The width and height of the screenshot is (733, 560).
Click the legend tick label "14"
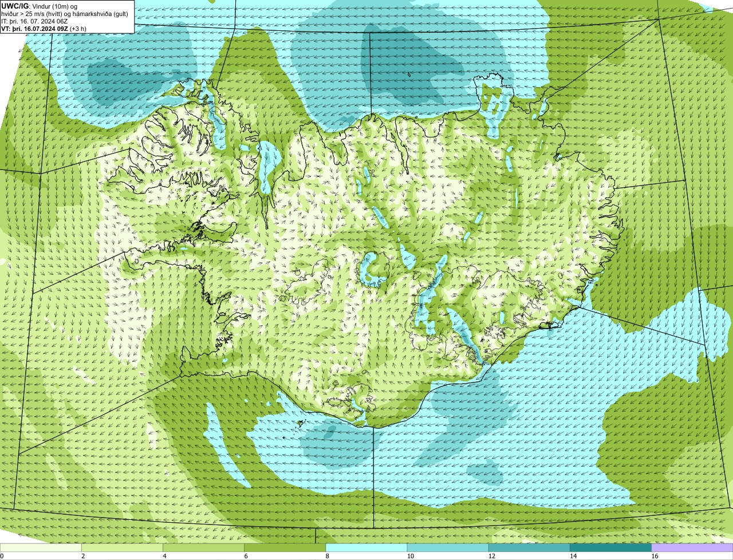tap(573, 556)
